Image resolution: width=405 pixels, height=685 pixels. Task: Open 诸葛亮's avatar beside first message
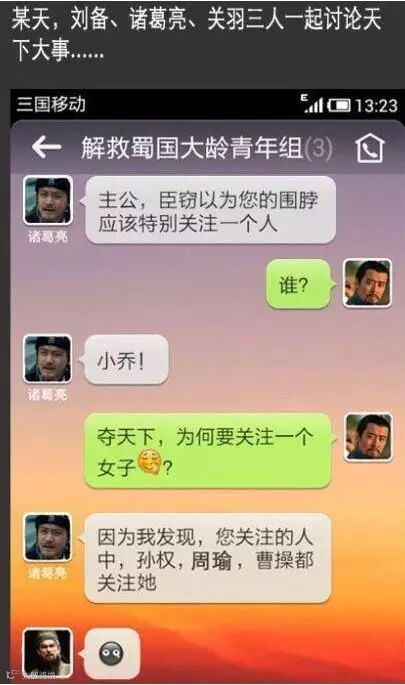point(48,201)
